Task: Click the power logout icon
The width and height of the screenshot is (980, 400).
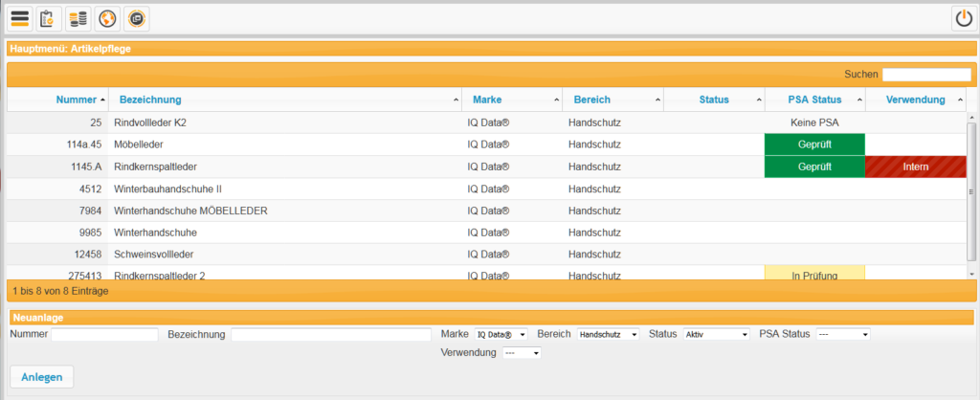Action: (x=963, y=19)
